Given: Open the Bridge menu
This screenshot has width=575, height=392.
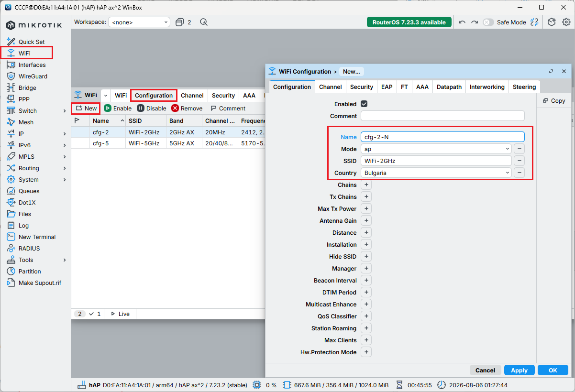Looking at the screenshot, I should (x=27, y=87).
